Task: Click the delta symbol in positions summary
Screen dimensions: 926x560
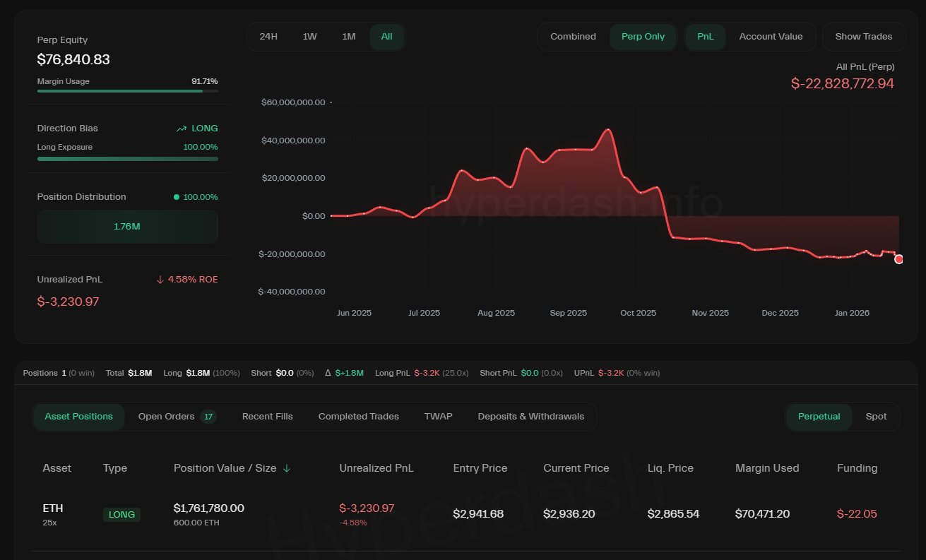Action: [x=328, y=373]
